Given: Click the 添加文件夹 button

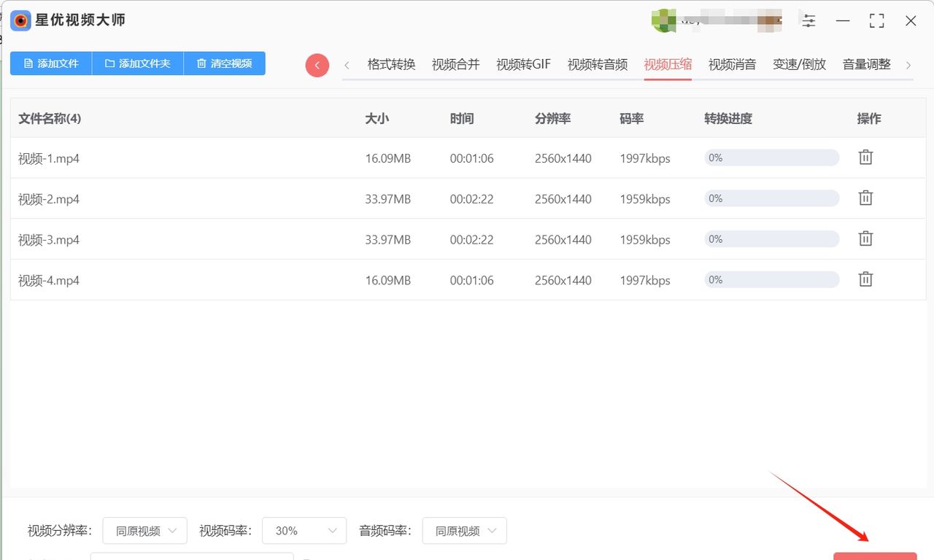Looking at the screenshot, I should 137,63.
